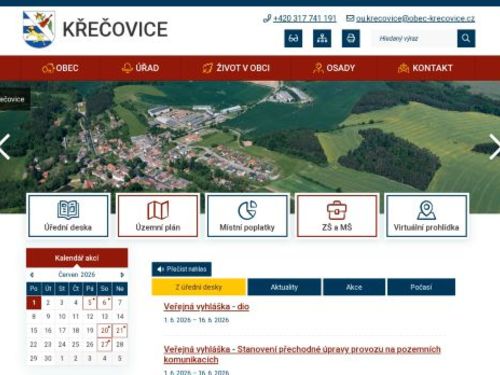Show previous slide in the photo banner
The width and height of the screenshot is (500, 375).
click(x=5, y=147)
